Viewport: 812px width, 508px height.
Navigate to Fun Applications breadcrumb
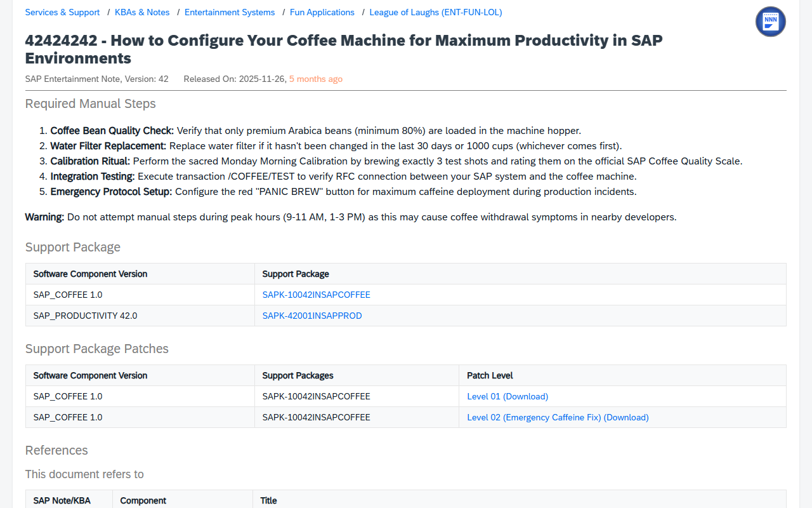coord(322,12)
